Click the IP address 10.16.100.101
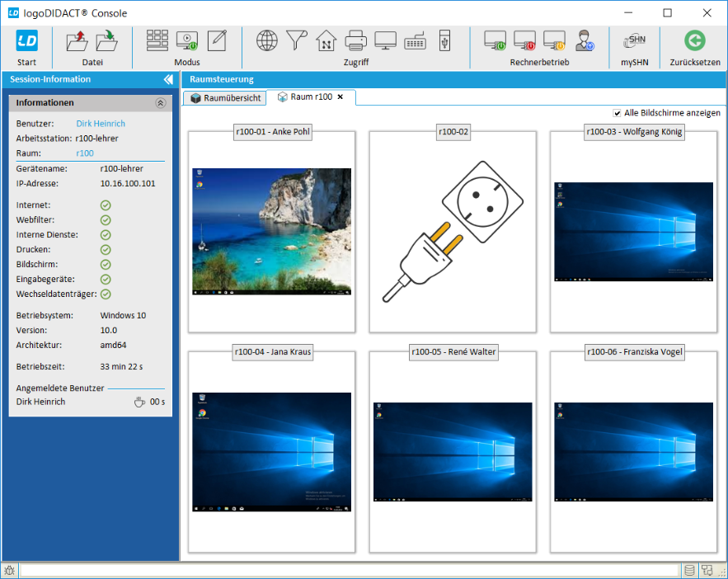This screenshot has height=579, width=728. 128,183
